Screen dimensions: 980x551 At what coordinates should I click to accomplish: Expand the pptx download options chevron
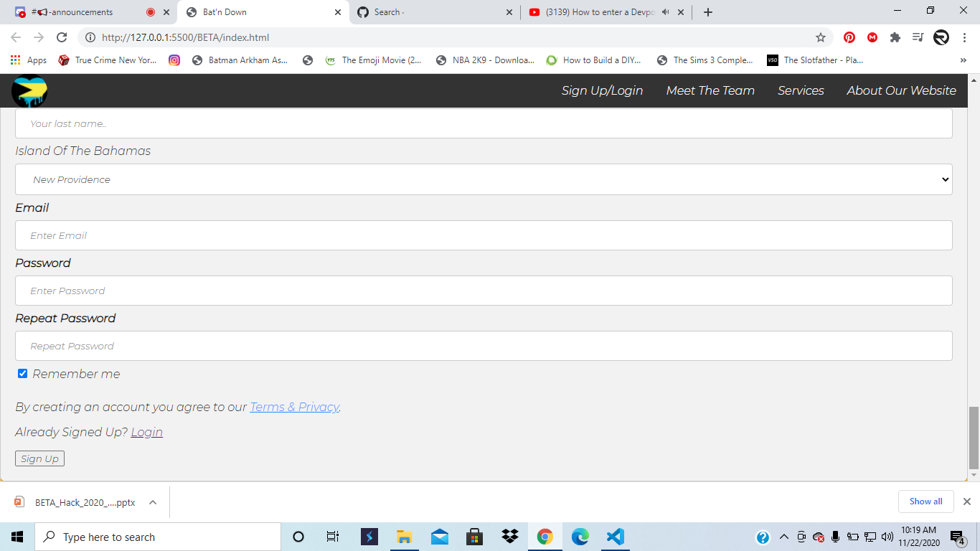153,502
